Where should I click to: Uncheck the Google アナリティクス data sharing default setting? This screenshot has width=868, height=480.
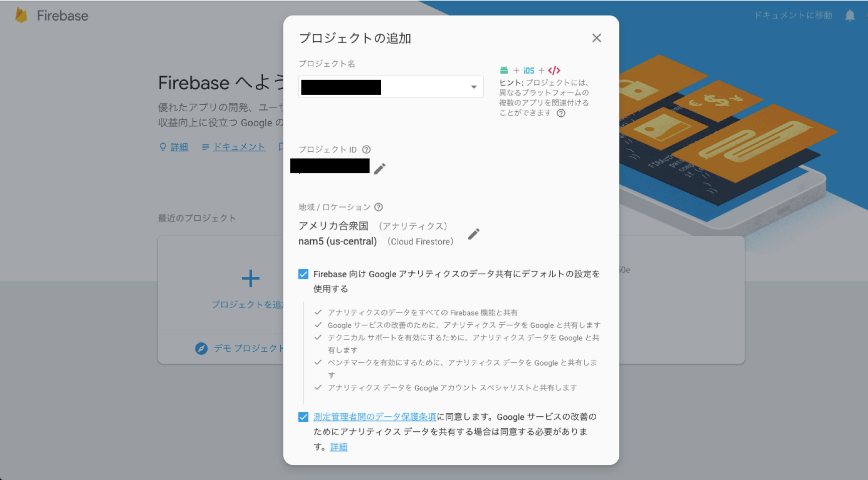point(303,274)
